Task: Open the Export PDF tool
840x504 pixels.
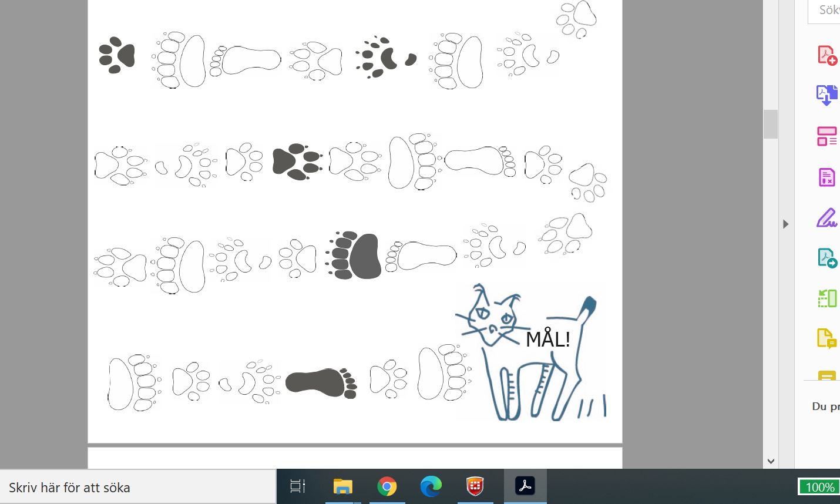Action: 826,258
